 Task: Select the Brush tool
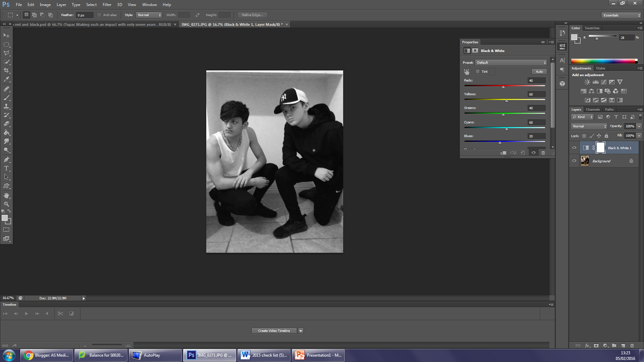pyautogui.click(x=6, y=98)
